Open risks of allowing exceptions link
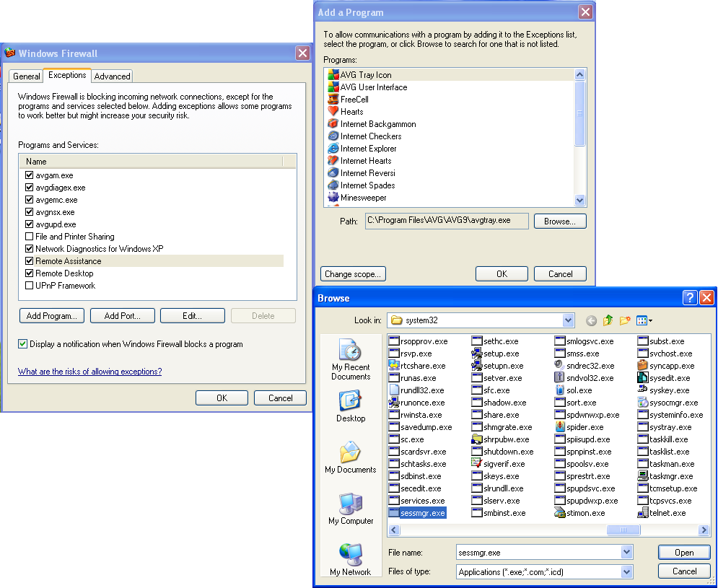The height and width of the screenshot is (588, 718). pos(89,372)
